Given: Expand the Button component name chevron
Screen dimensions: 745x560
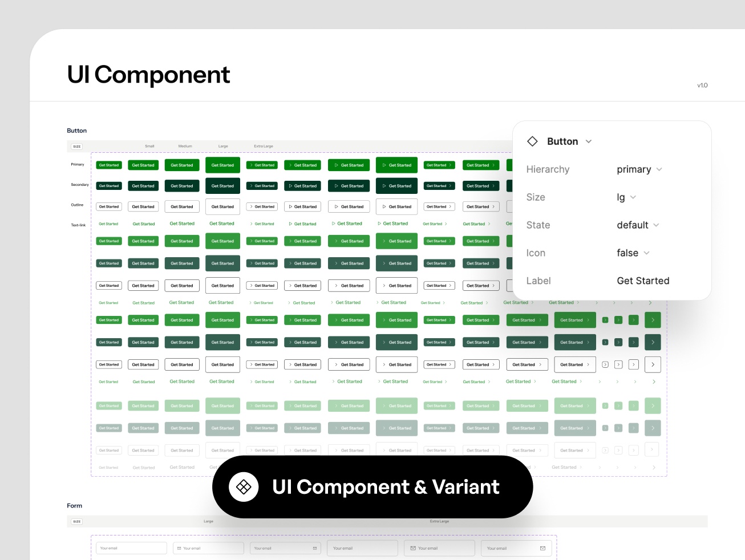Looking at the screenshot, I should point(588,141).
